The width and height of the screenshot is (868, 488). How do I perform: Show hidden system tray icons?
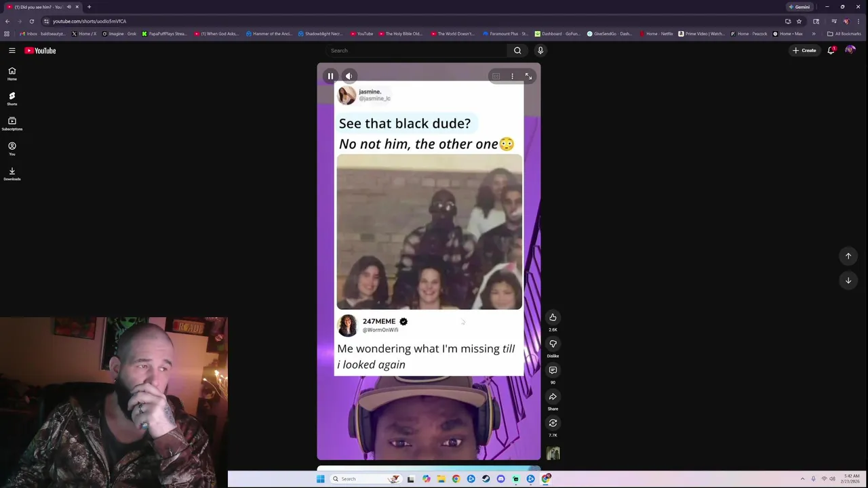pyautogui.click(x=802, y=479)
